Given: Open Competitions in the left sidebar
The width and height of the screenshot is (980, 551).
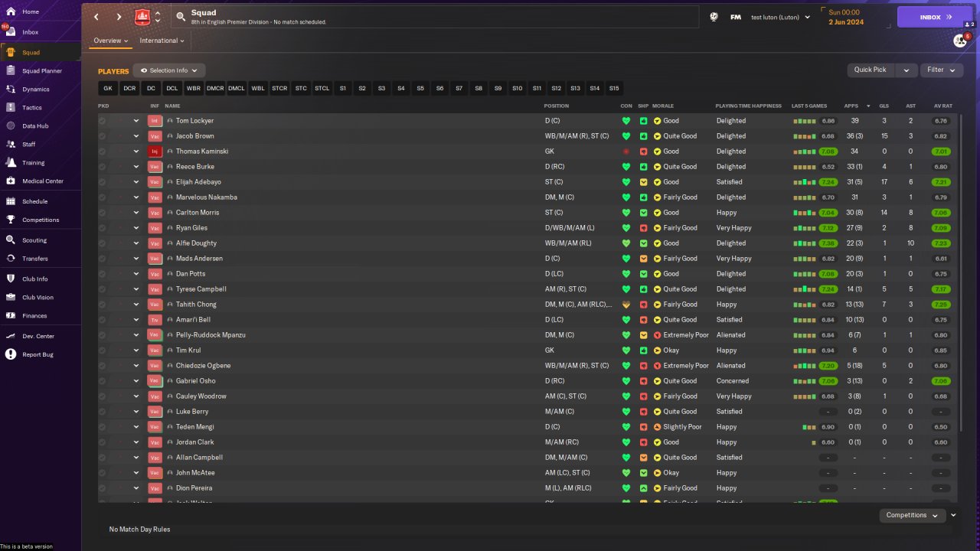Looking at the screenshot, I should coord(40,220).
